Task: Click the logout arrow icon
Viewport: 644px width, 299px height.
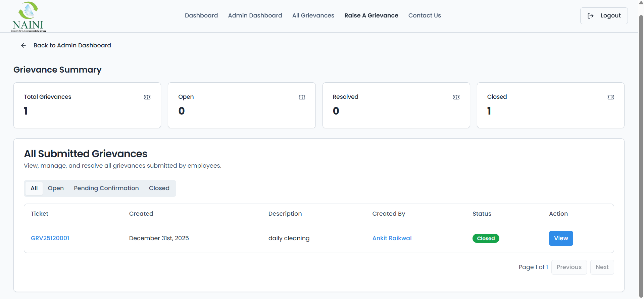Action: (591, 16)
